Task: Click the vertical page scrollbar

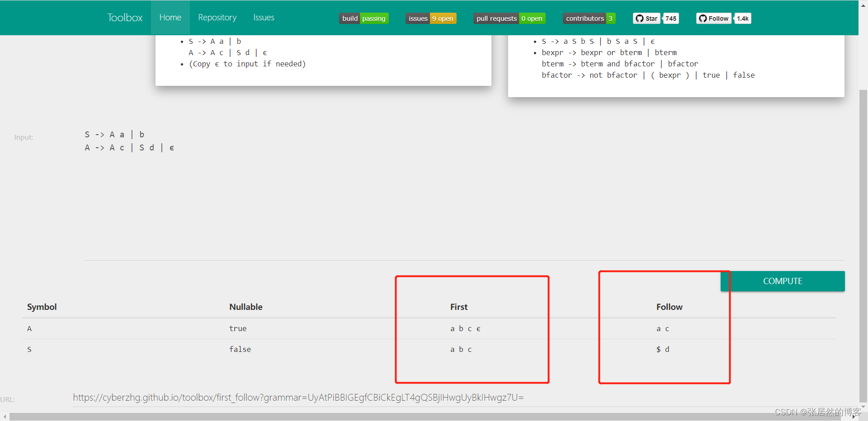Action: point(863,246)
